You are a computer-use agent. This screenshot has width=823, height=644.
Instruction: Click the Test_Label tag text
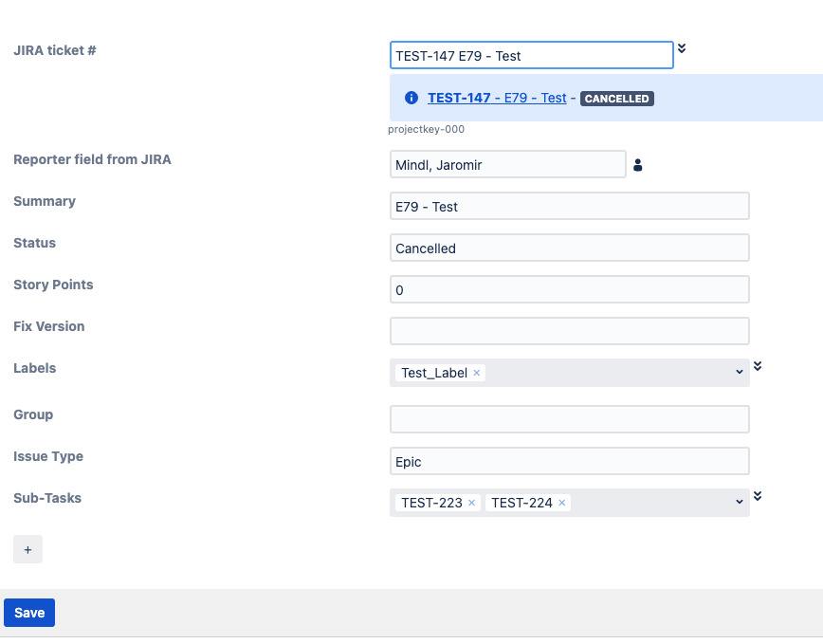[x=434, y=373]
